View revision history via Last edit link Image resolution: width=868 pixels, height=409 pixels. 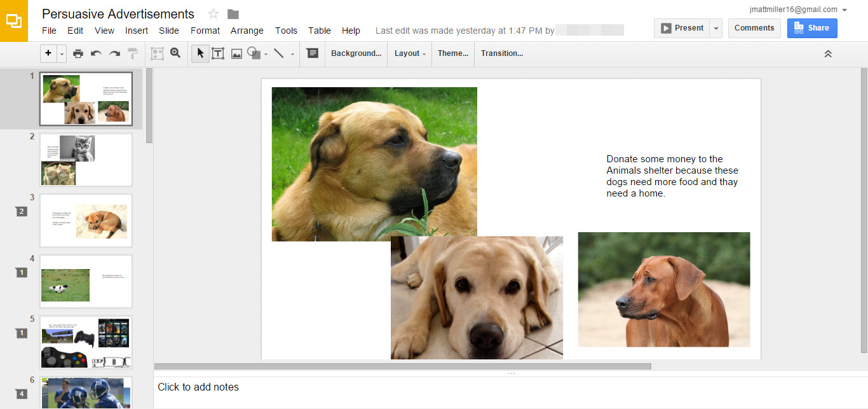pyautogui.click(x=465, y=31)
